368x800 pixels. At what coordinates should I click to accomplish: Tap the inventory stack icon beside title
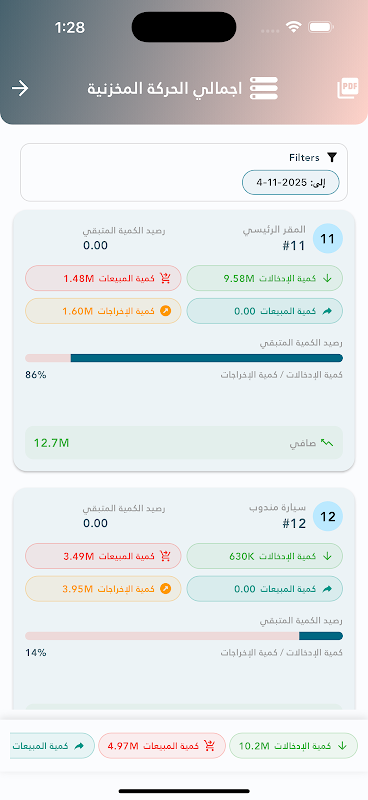(x=263, y=88)
